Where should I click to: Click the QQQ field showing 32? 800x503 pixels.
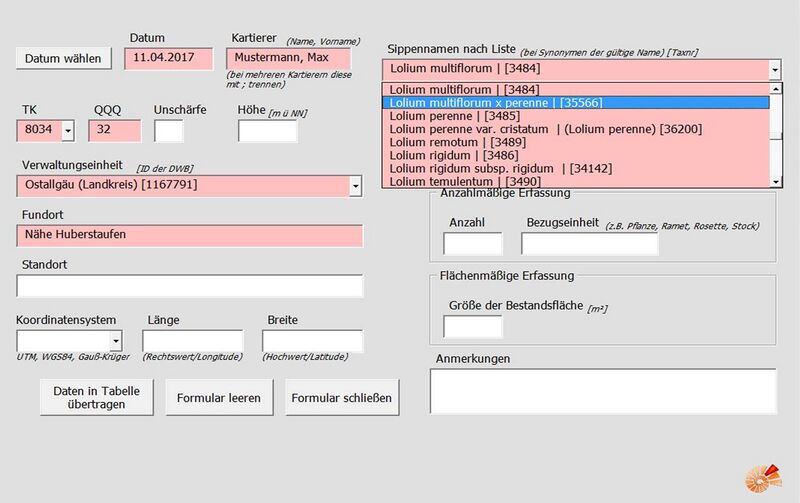pyautogui.click(x=115, y=131)
